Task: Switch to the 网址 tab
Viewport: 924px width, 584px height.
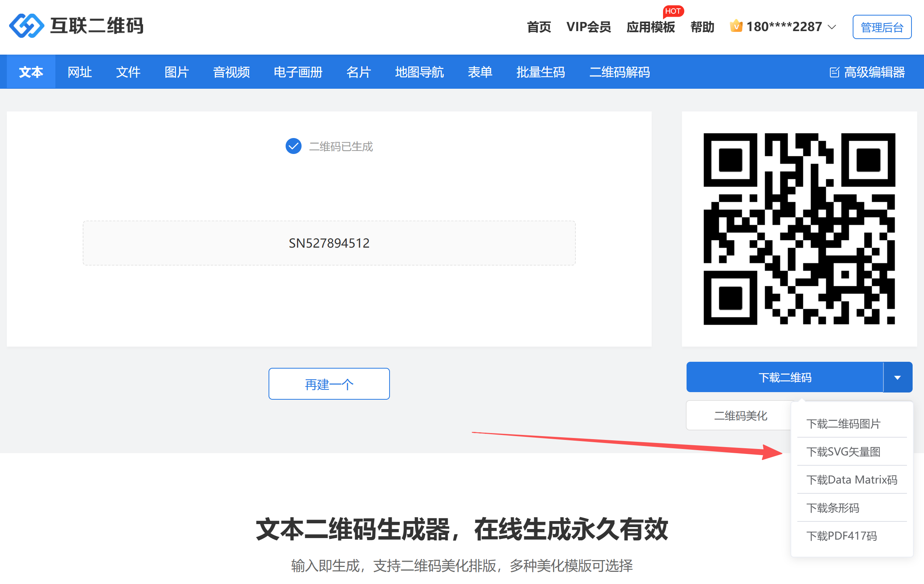Action: pyautogui.click(x=79, y=72)
